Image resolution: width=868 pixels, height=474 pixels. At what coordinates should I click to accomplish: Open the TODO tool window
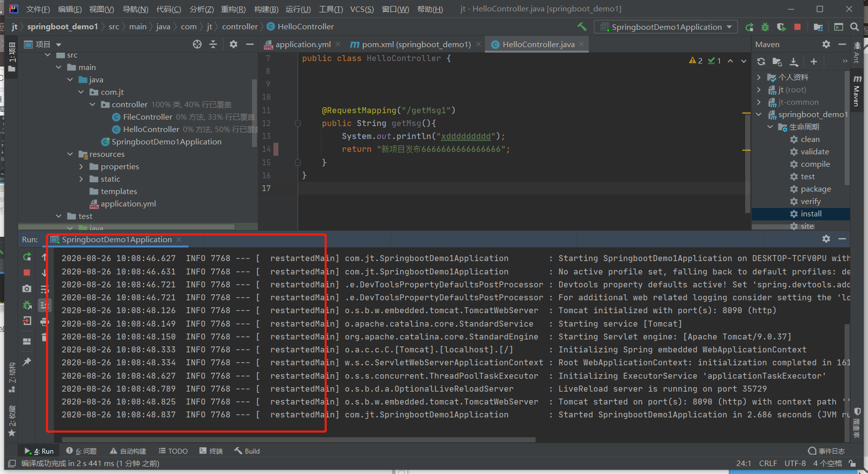tap(173, 451)
